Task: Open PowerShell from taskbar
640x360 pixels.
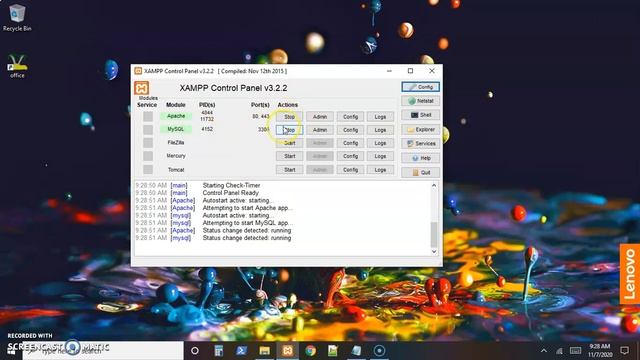Action: (x=241, y=351)
